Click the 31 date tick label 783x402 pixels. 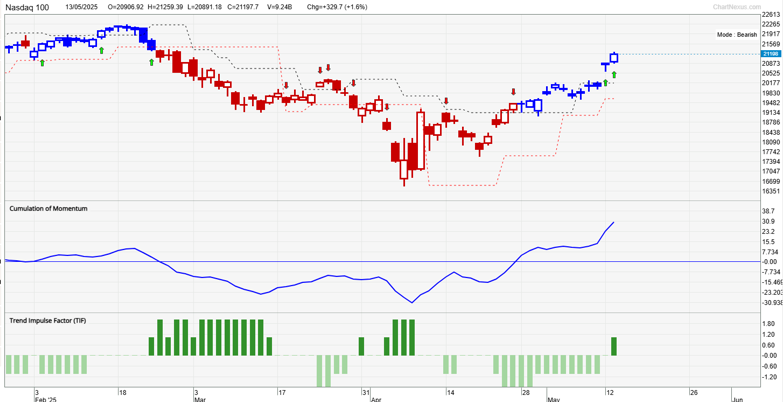pyautogui.click(x=366, y=392)
